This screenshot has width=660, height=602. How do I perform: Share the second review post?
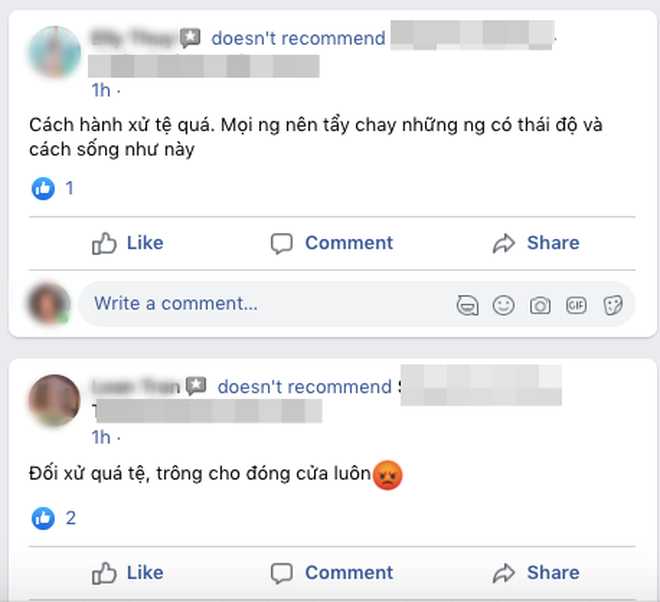coord(536,573)
